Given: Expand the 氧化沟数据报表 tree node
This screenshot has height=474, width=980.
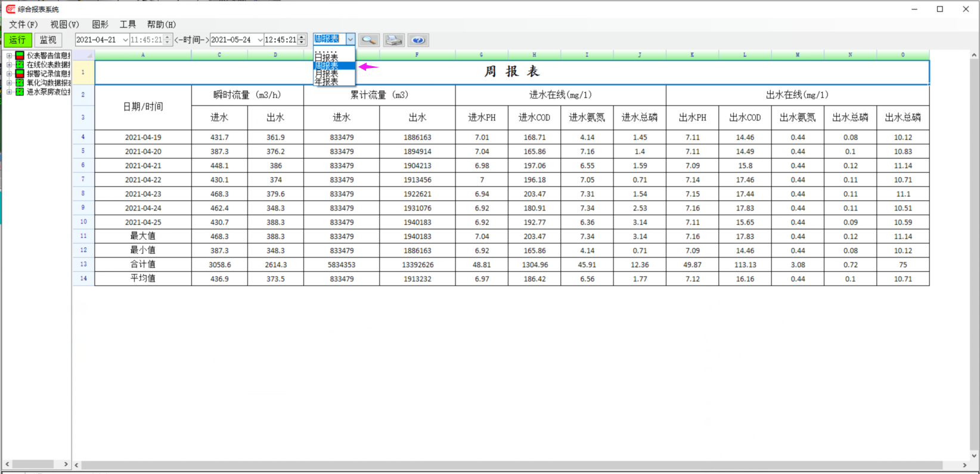Looking at the screenshot, I should (x=9, y=83).
